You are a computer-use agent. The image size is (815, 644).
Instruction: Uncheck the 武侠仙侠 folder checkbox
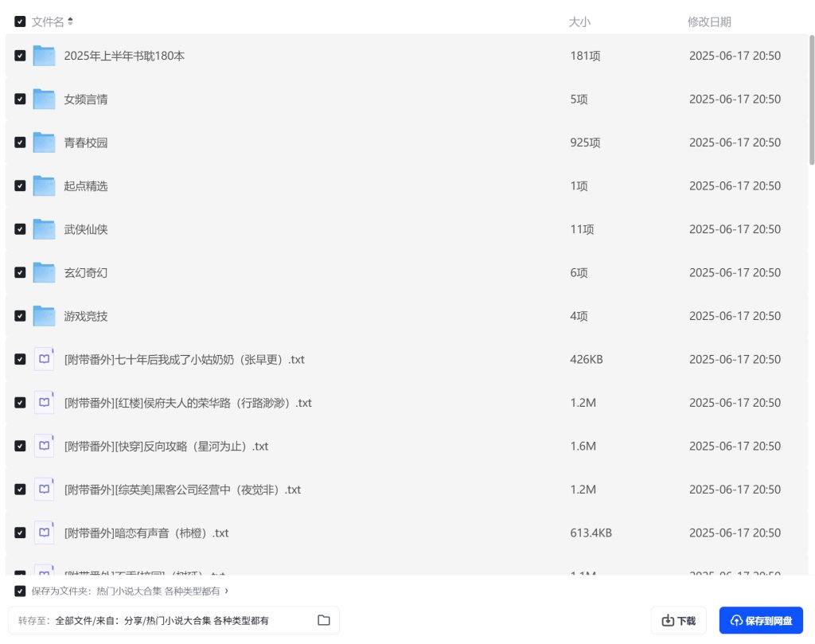point(20,229)
